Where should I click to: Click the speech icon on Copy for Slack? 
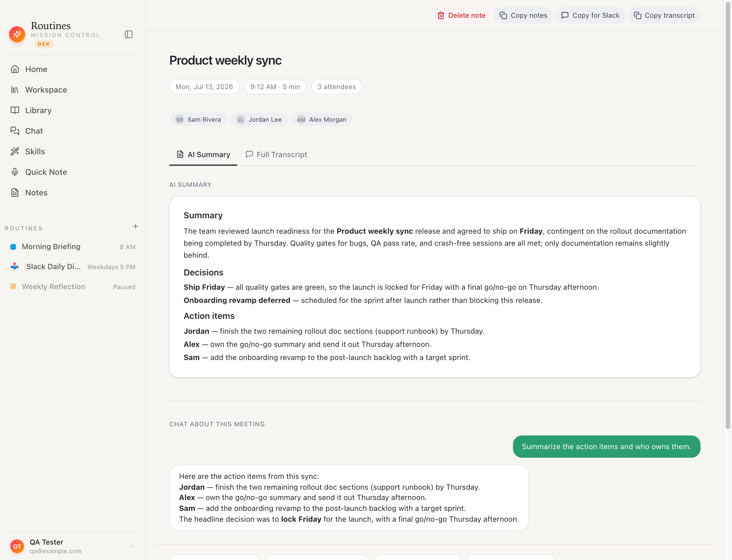pyautogui.click(x=564, y=15)
